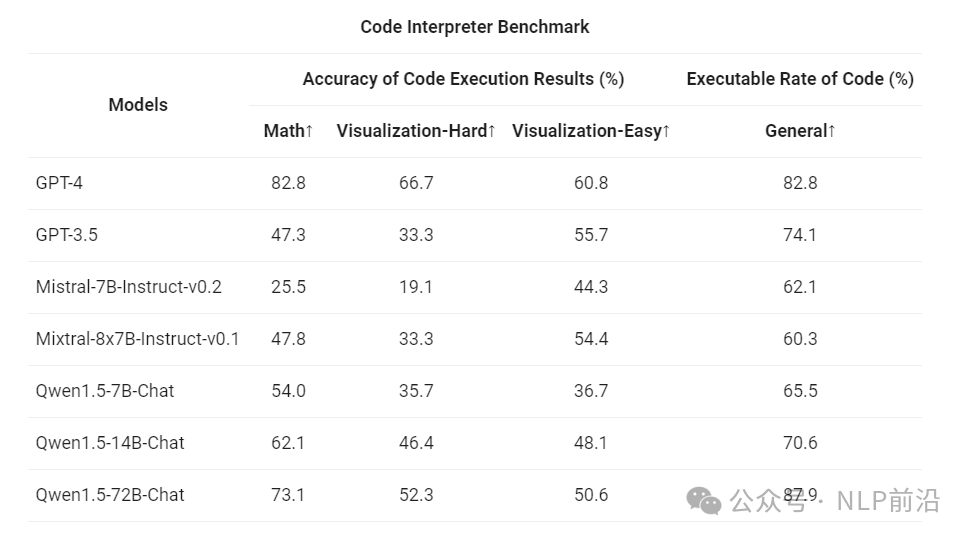This screenshot has height=539, width=971.
Task: Click GPT-3.5's General score 74.1
Action: (800, 235)
